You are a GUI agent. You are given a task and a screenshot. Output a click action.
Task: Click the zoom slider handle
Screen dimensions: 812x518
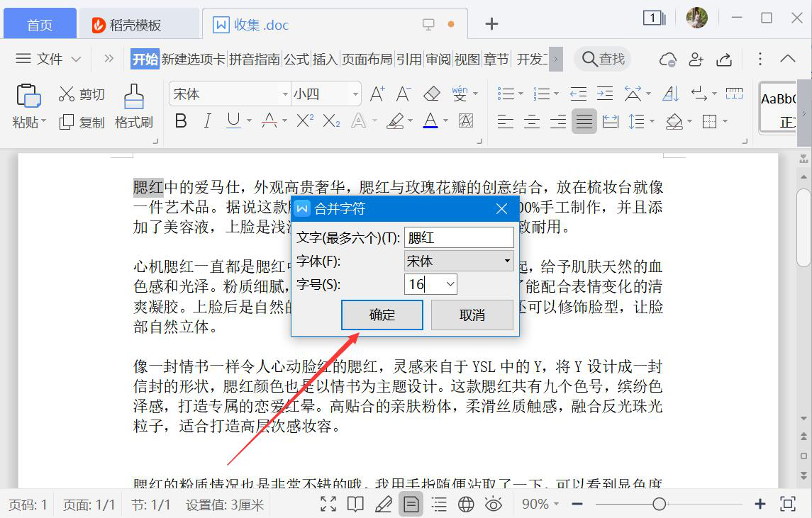point(659,504)
